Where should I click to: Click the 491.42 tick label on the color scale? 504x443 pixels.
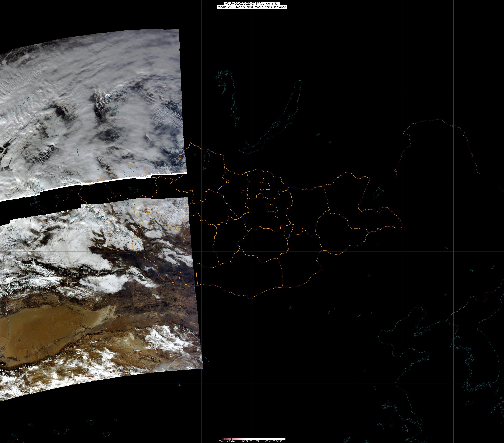tap(258, 441)
